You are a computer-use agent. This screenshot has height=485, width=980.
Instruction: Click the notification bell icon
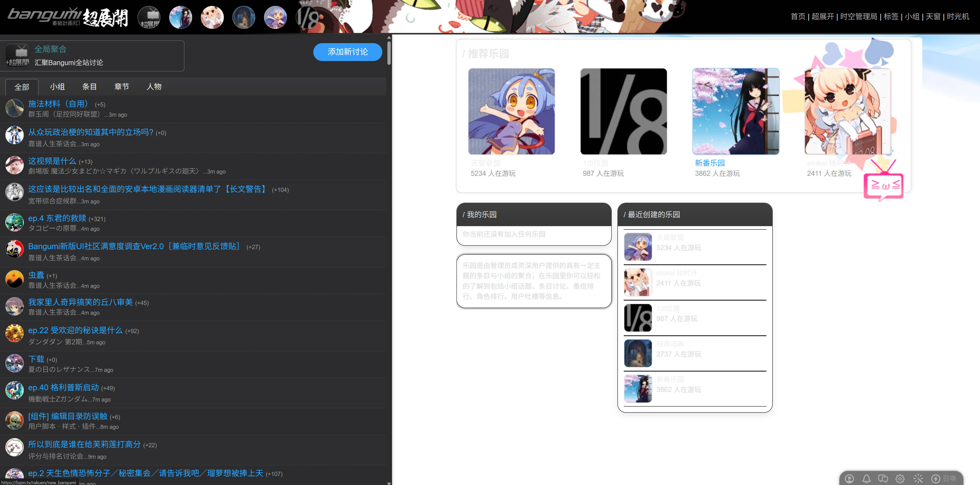point(866,479)
